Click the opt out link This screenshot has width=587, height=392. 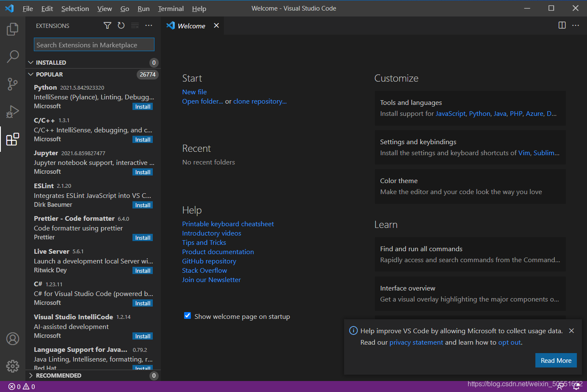click(510, 342)
